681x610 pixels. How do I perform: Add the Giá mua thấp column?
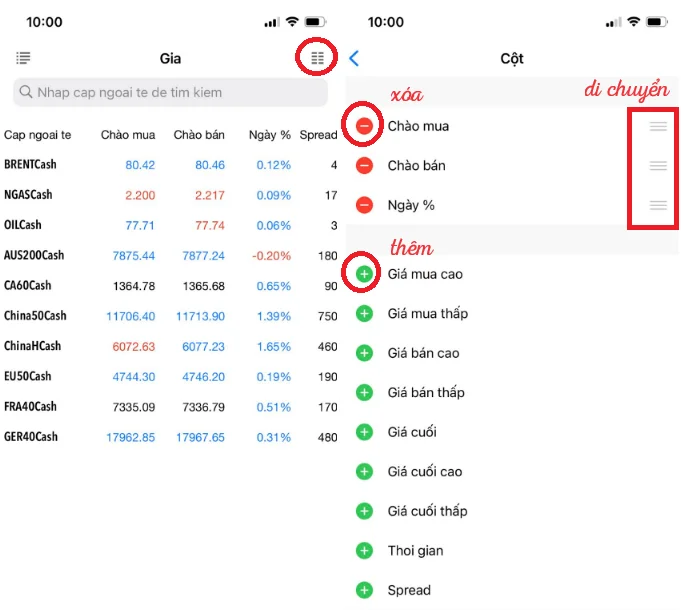tap(364, 313)
